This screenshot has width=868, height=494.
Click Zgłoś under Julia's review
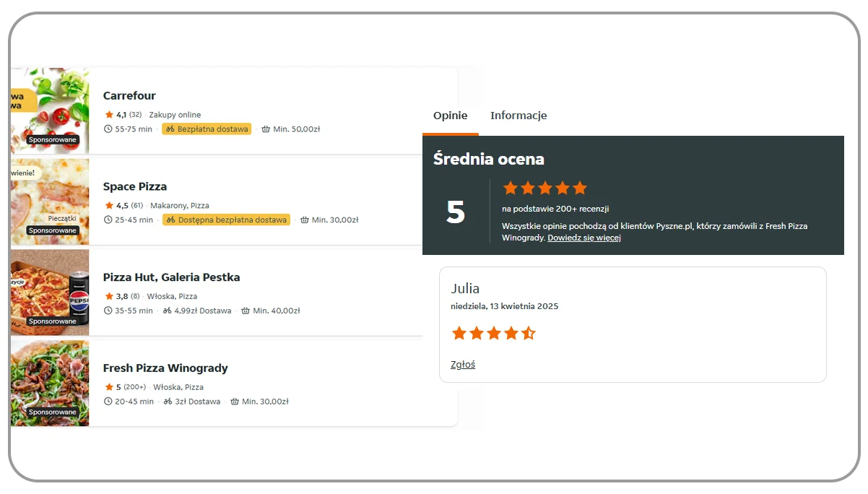tap(463, 364)
